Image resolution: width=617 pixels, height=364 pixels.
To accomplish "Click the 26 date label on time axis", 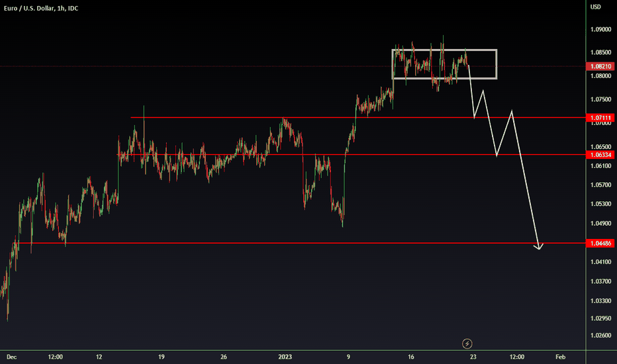I will click(x=224, y=357).
